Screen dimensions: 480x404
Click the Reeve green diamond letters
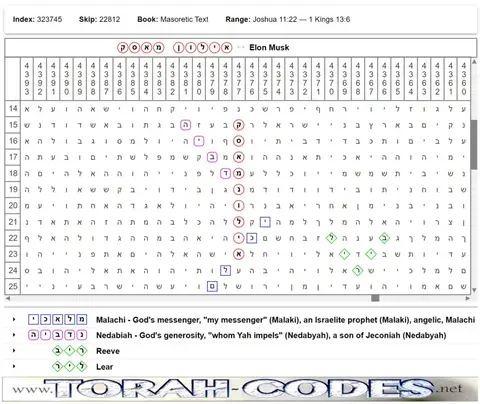tap(70, 351)
